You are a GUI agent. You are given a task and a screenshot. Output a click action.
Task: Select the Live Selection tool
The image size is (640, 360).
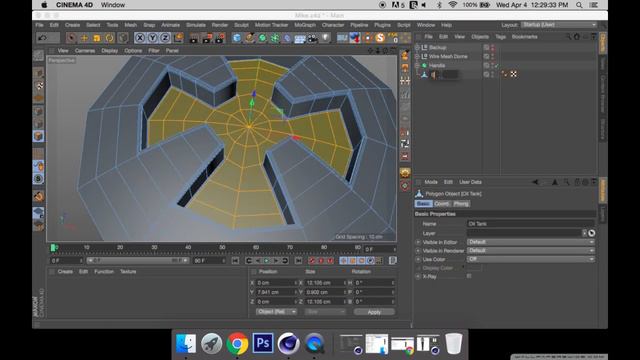(71, 38)
